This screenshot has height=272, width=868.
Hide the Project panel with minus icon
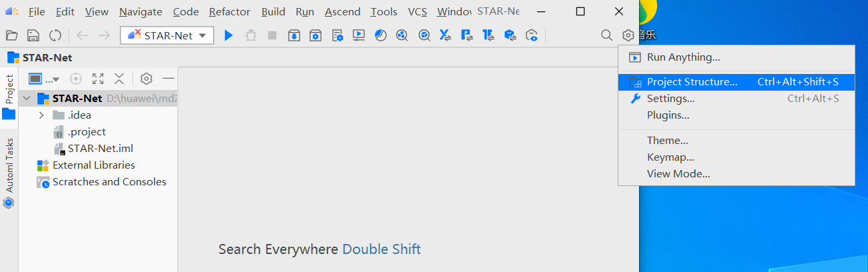pyautogui.click(x=168, y=79)
